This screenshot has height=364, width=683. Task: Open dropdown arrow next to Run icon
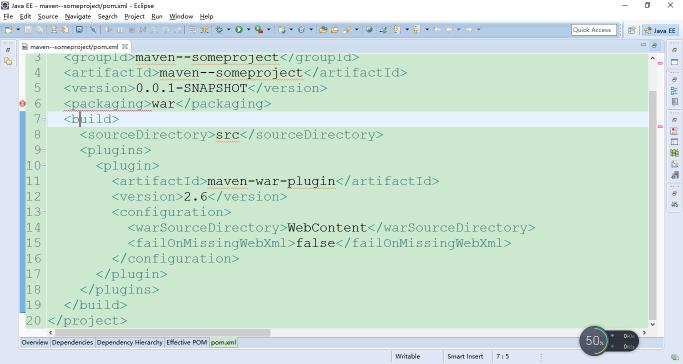point(248,30)
